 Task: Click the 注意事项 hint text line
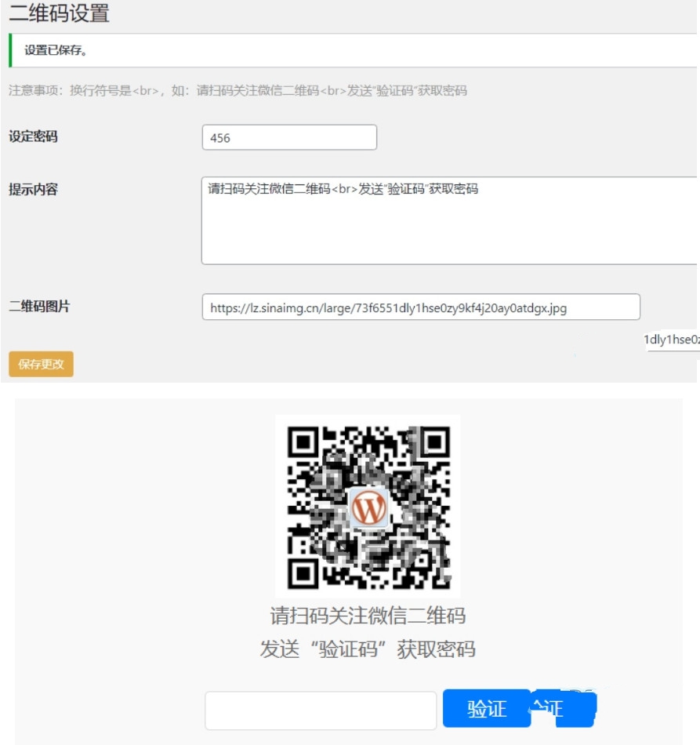pos(238,90)
